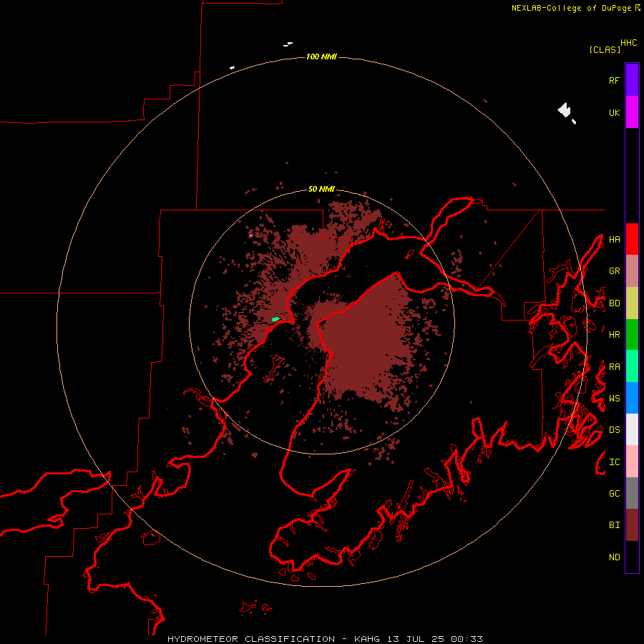Image resolution: width=644 pixels, height=644 pixels.
Task: Click the IC legend label
Action: click(x=614, y=462)
